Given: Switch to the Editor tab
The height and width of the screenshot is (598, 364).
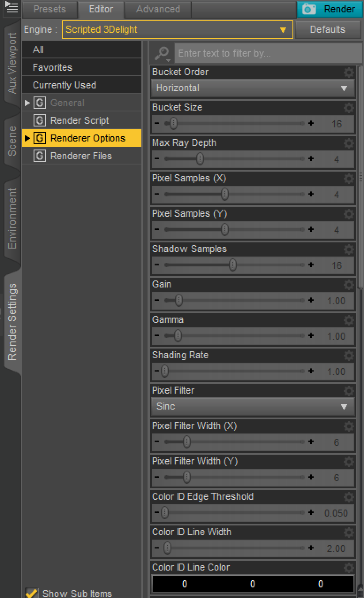Looking at the screenshot, I should (x=101, y=9).
